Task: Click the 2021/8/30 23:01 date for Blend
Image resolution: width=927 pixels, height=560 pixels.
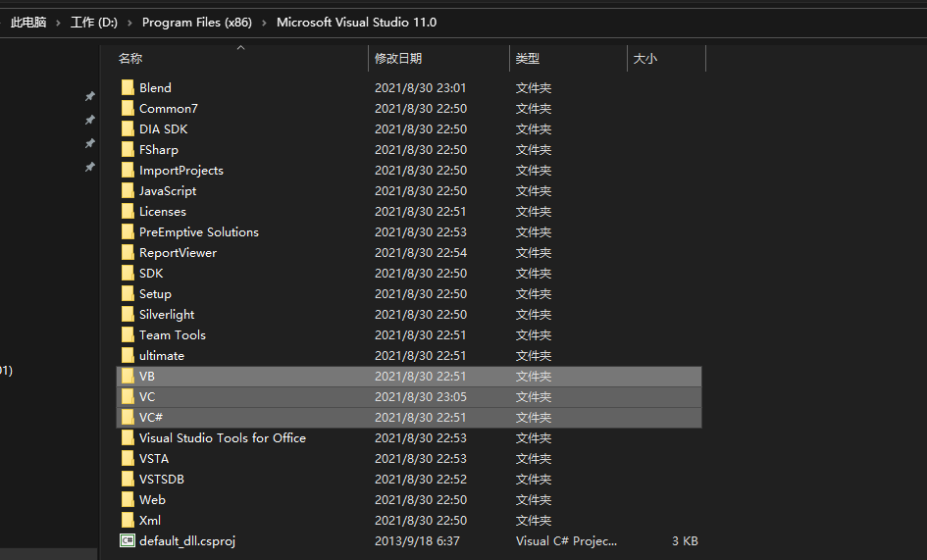Action: [x=421, y=87]
